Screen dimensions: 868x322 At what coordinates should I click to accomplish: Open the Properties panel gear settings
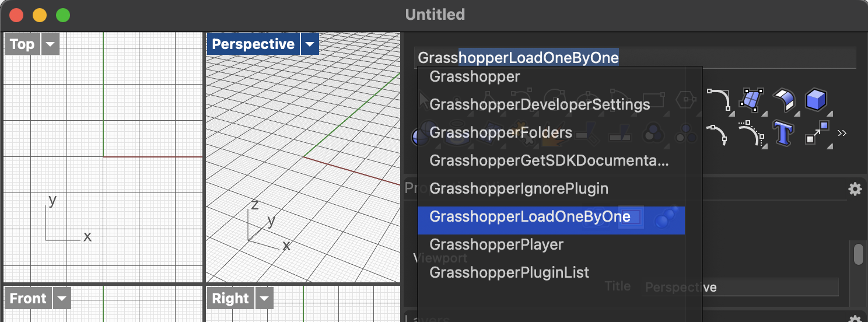855,189
